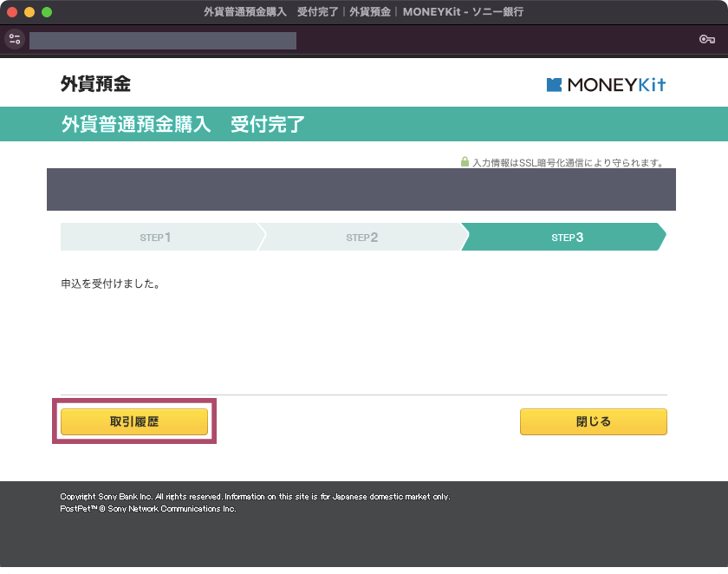Viewport: 728px width, 574px height.
Task: Click the green SSL lock icon
Action: coord(465,161)
